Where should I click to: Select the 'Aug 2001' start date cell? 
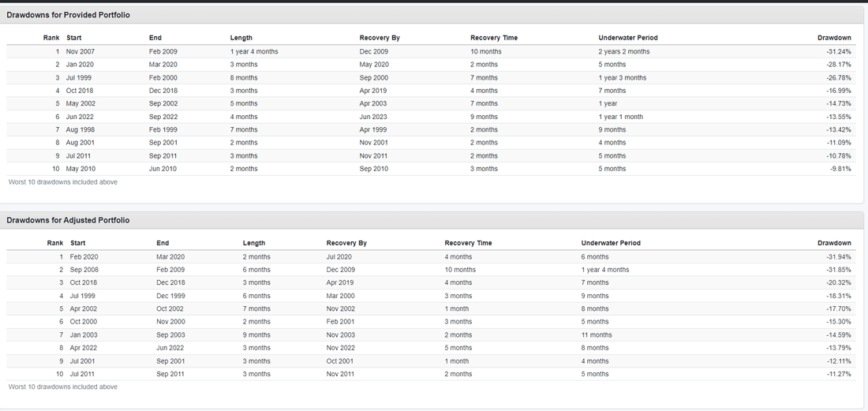(80, 142)
